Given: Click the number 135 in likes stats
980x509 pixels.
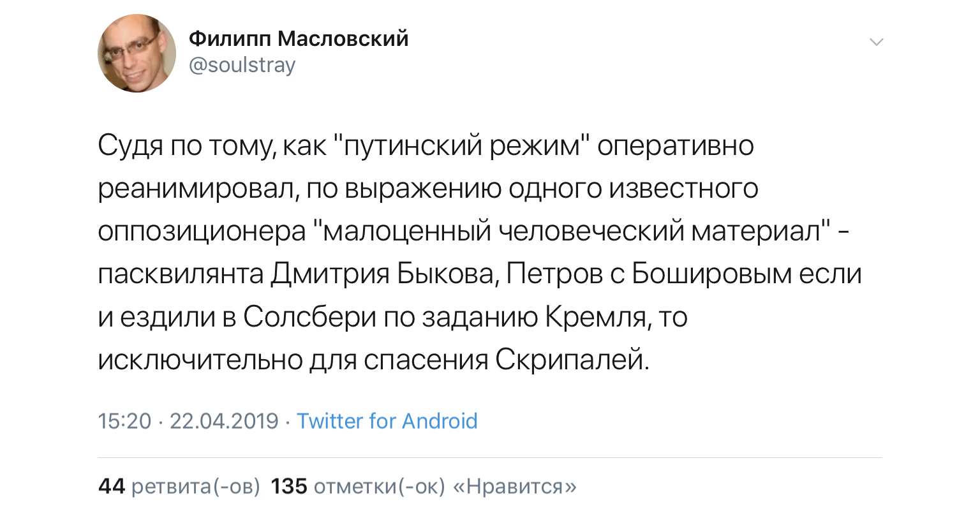Looking at the screenshot, I should (x=289, y=487).
